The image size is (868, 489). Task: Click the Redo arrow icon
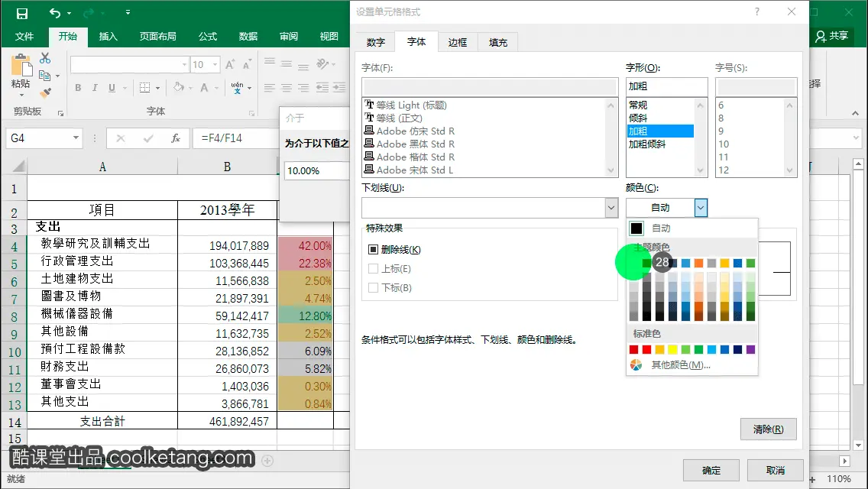tap(89, 13)
